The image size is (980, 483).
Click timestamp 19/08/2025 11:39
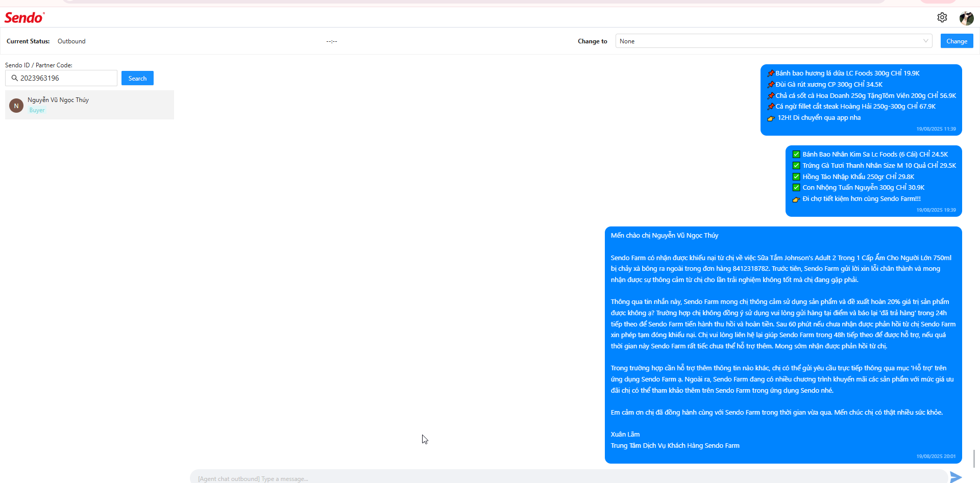tap(936, 129)
